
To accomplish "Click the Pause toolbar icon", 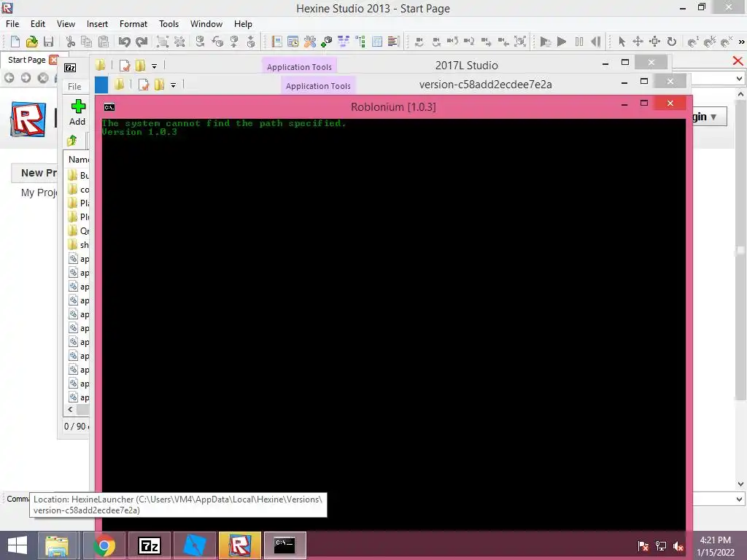I will 578,42.
